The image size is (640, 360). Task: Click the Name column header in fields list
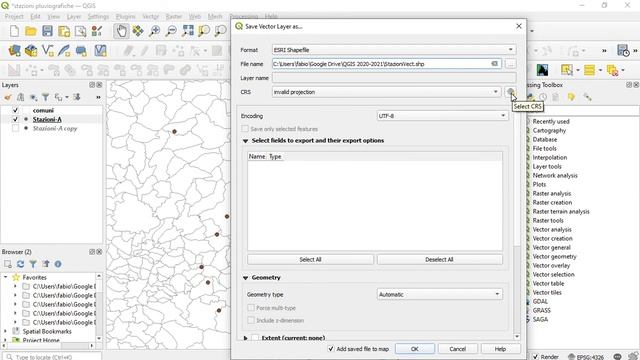click(257, 156)
